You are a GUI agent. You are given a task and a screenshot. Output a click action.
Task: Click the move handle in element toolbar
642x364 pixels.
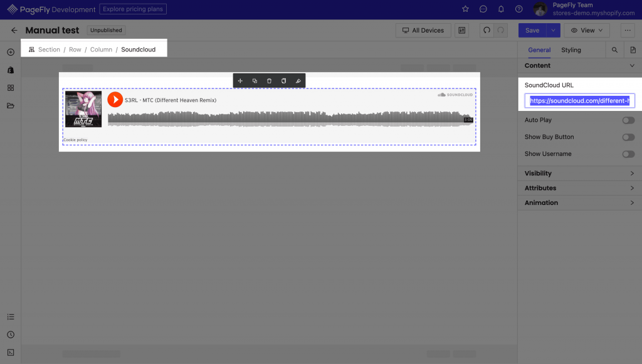240,81
